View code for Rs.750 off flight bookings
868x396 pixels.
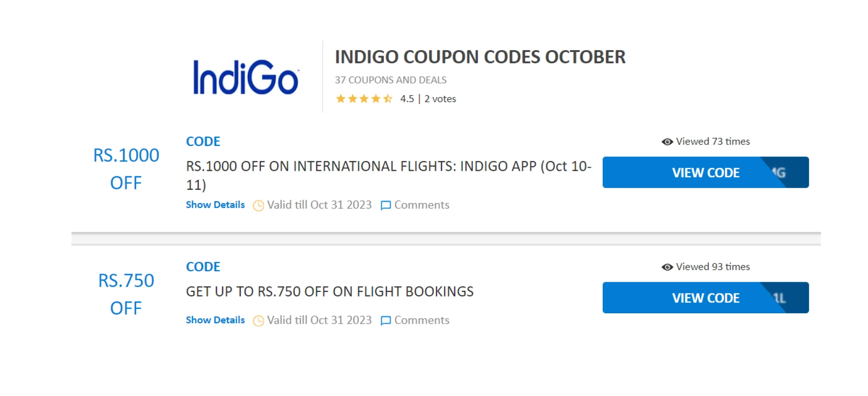click(x=705, y=298)
